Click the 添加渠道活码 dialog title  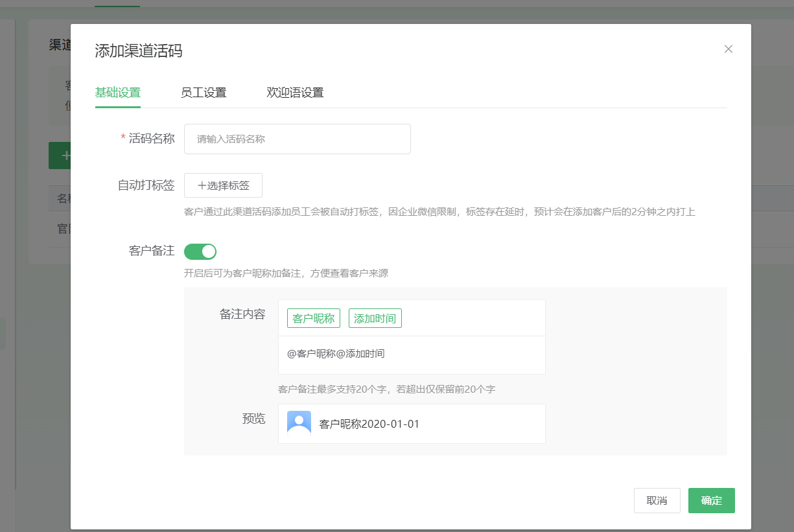139,51
